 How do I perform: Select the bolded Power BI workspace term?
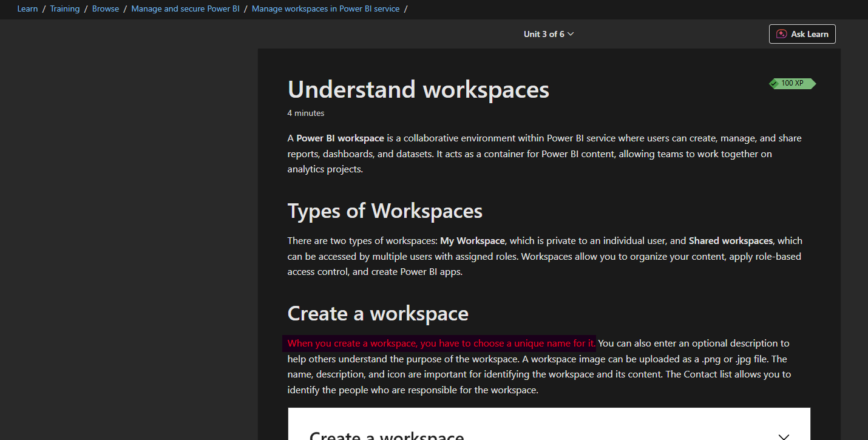pyautogui.click(x=339, y=138)
